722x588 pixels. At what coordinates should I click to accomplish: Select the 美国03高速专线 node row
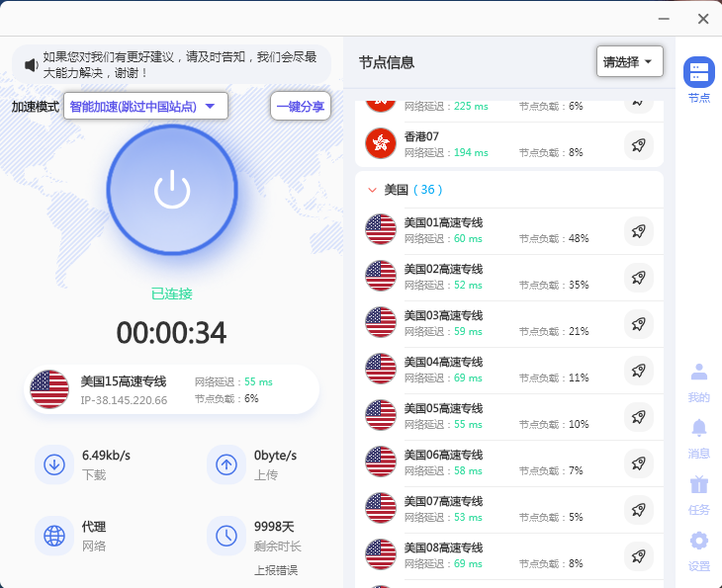coord(495,323)
